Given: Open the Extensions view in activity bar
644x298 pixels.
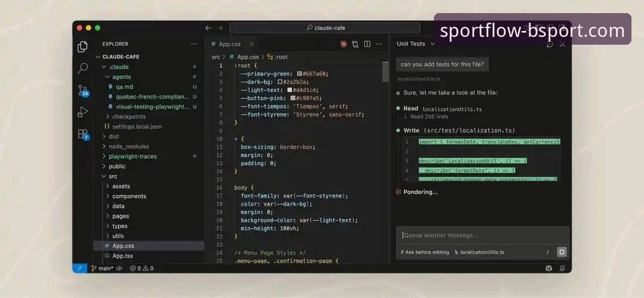Looking at the screenshot, I should pyautogui.click(x=83, y=134).
